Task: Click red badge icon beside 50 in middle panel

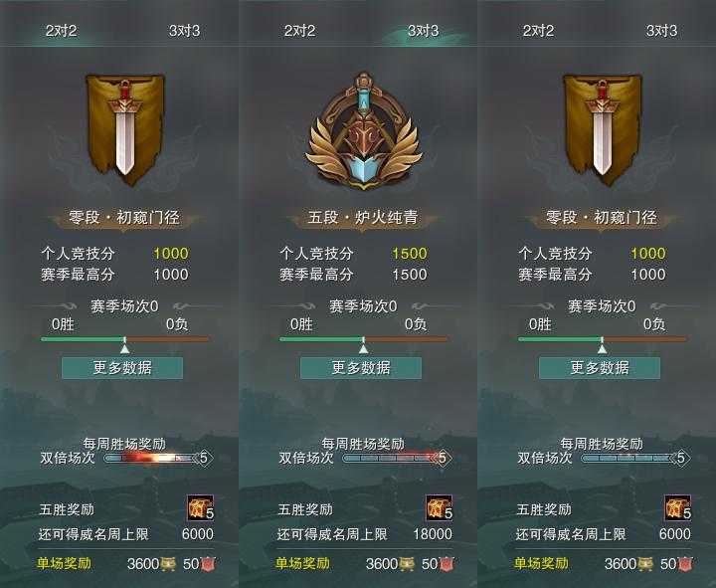Action: coord(447,564)
